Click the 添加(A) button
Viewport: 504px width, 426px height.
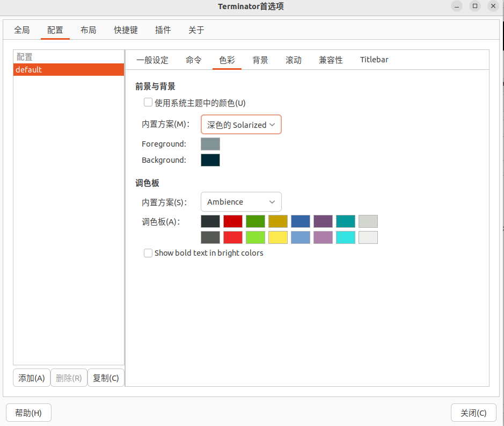(x=32, y=378)
